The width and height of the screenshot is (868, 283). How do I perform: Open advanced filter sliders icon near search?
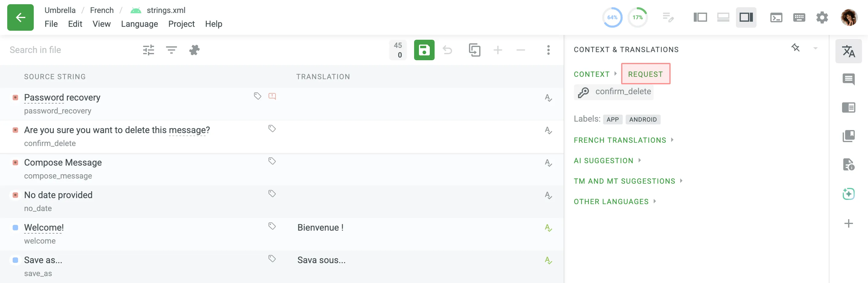pyautogui.click(x=148, y=50)
